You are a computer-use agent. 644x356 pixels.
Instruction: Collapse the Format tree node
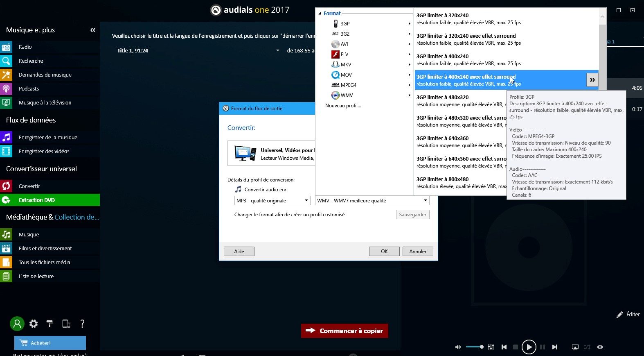click(x=320, y=14)
